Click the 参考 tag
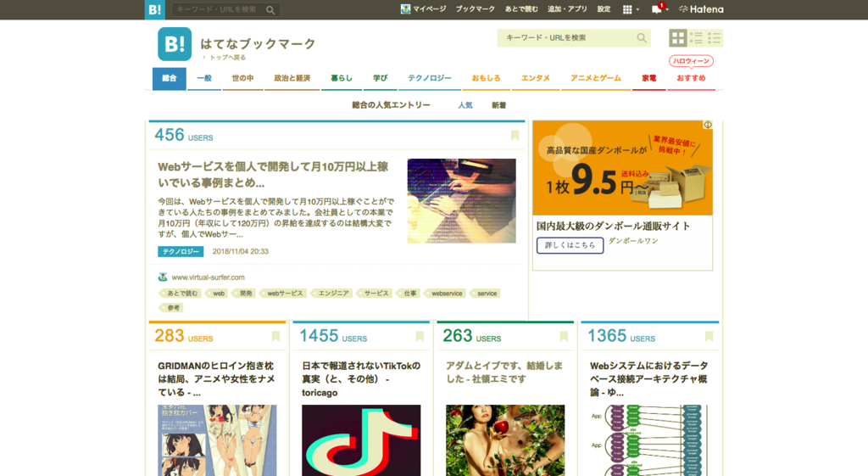Viewport: 868px width, 476px height. (171, 308)
